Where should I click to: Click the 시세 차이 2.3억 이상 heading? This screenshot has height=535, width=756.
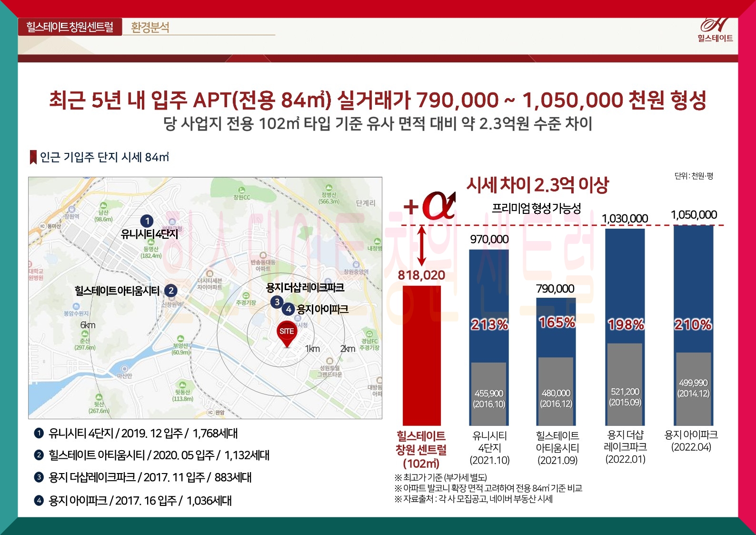point(537,184)
